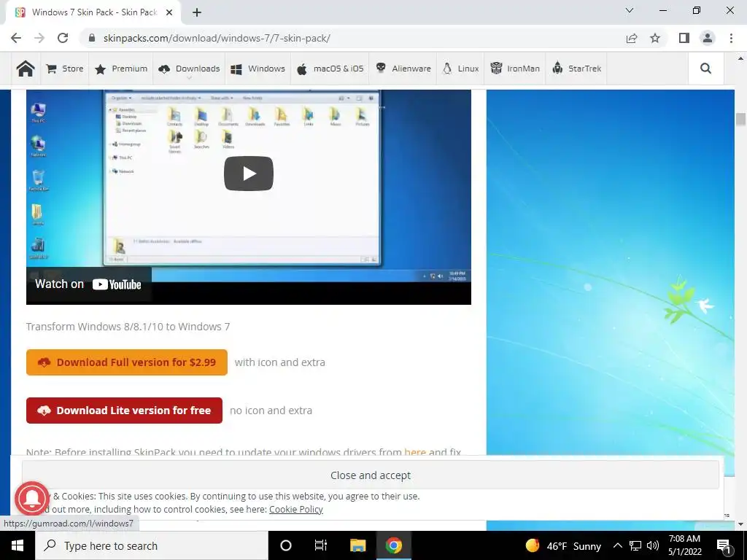Open Chrome side panel icon
The image size is (747, 560).
tap(684, 38)
